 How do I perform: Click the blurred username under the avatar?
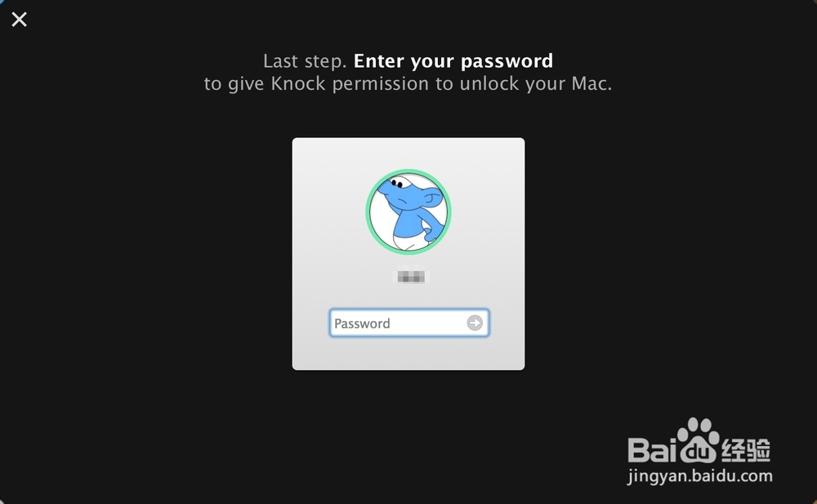411,277
